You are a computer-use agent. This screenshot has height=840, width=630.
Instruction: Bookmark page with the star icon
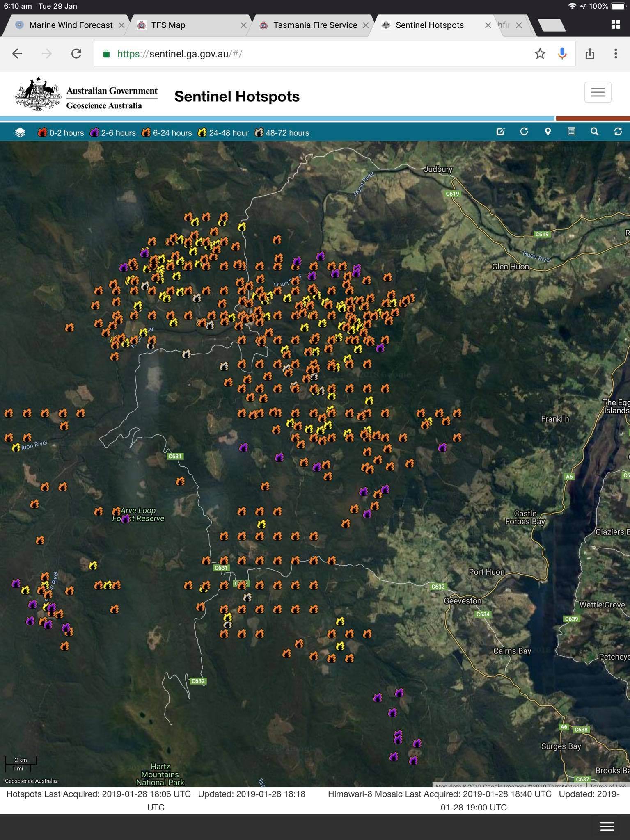point(540,54)
